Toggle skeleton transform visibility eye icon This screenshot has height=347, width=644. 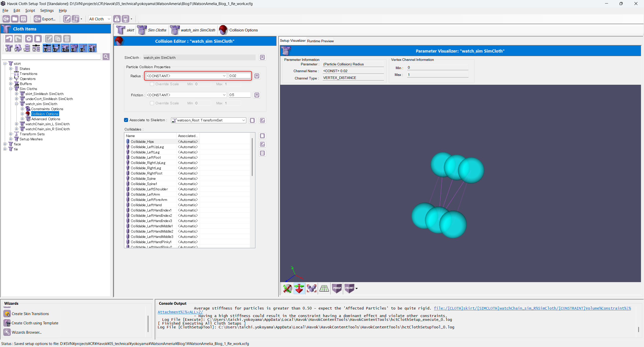(x=83, y=48)
